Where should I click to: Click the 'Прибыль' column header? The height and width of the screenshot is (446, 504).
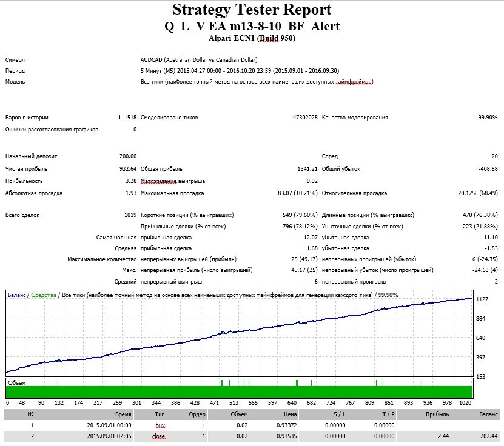[x=437, y=414]
